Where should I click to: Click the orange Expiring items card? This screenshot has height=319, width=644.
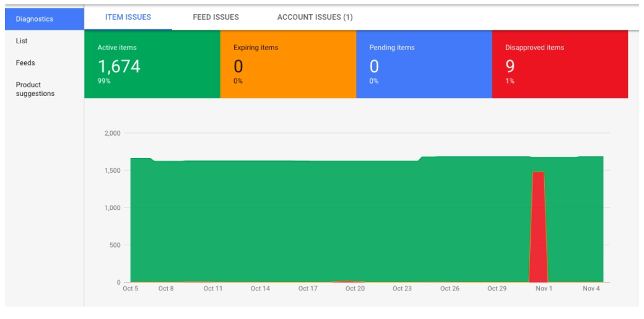[x=289, y=64]
